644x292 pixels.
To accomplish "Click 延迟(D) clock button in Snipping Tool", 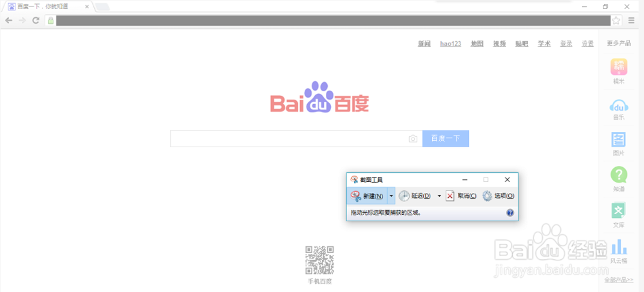I will pyautogui.click(x=415, y=196).
